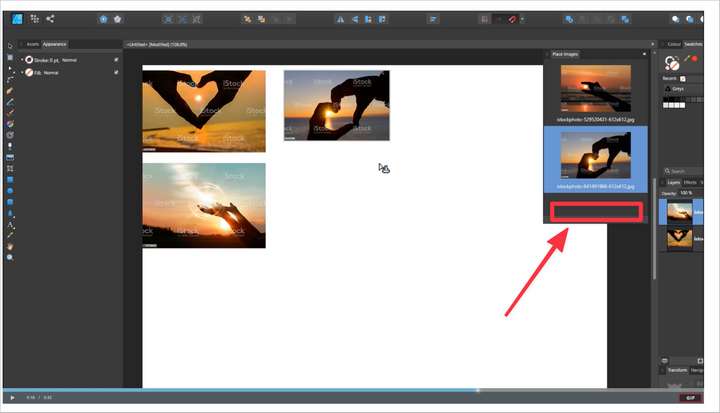The width and height of the screenshot is (720, 413).
Task: Switch to the Export persona share icon
Action: point(50,19)
